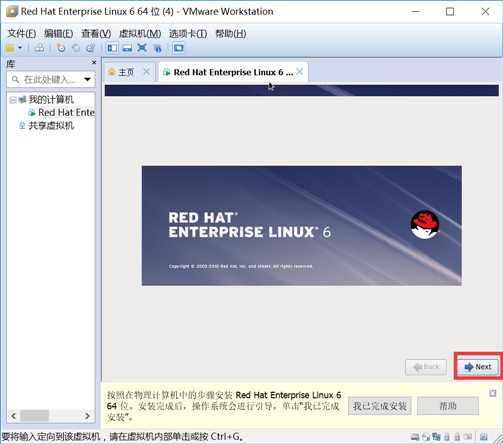Click the 我已完成安装 button
The width and height of the screenshot is (503, 444).
[380, 406]
